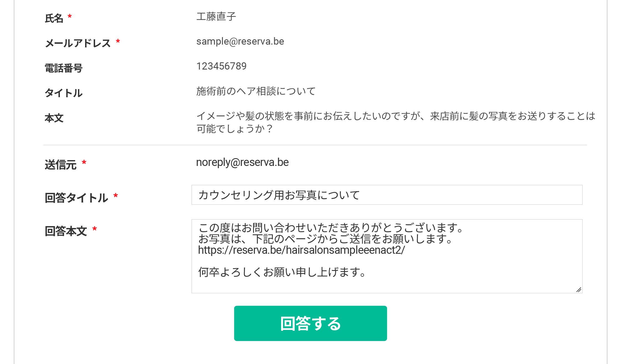The height and width of the screenshot is (364, 621).
Task: Click the 何卒よろしくお願い申し上げます line
Action: pyautogui.click(x=282, y=272)
